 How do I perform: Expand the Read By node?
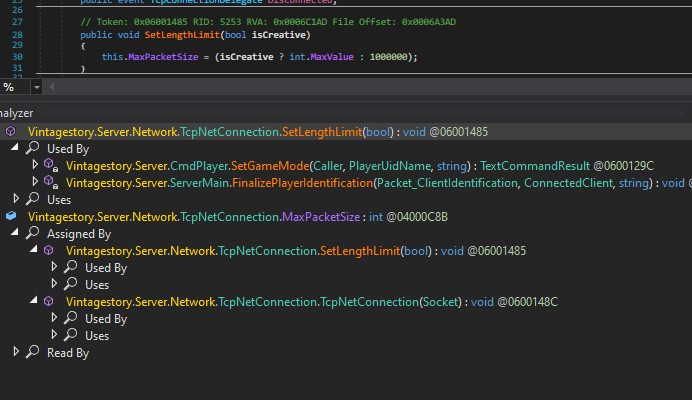17,352
